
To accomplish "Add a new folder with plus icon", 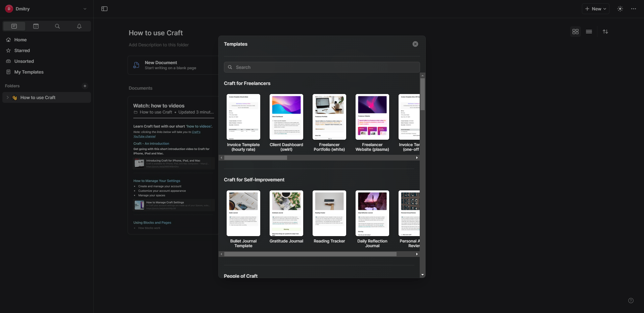I will click(85, 86).
